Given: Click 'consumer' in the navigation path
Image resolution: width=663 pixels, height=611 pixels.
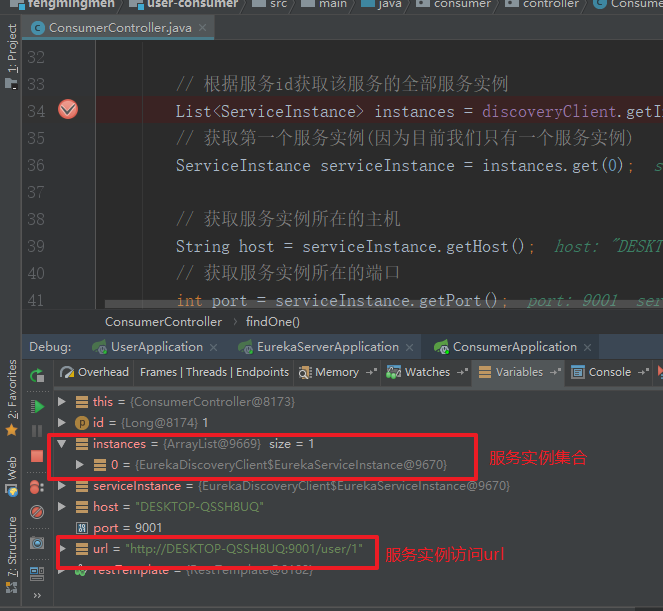Looking at the screenshot, I should tap(455, 4).
